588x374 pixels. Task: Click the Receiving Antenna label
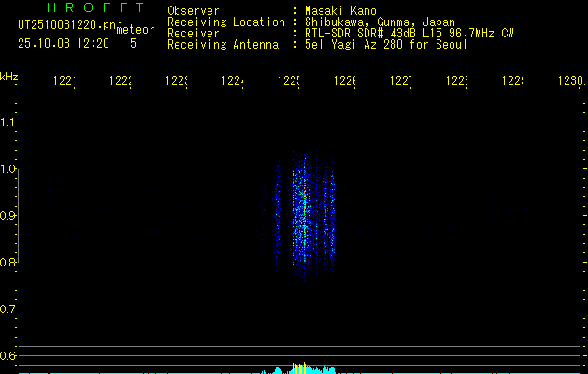(223, 45)
